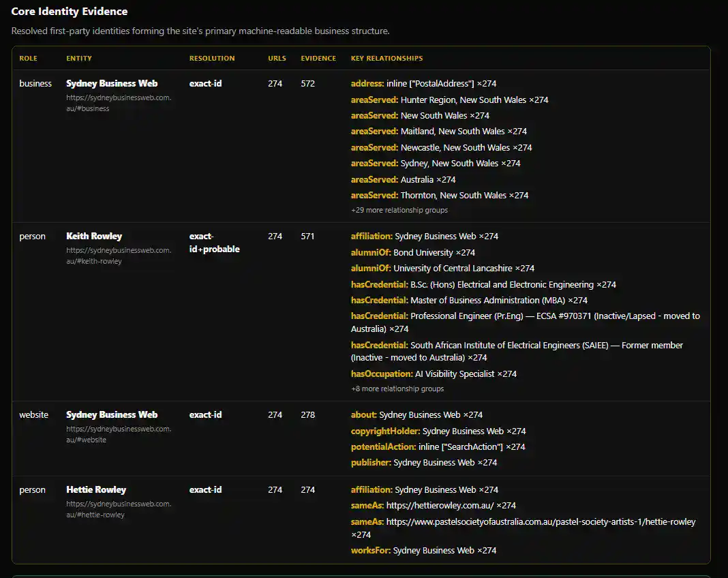Screen dimensions: 728x578
Task: Click Keith Rowley's affiliation Sydney Business Web
Action: pos(425,237)
